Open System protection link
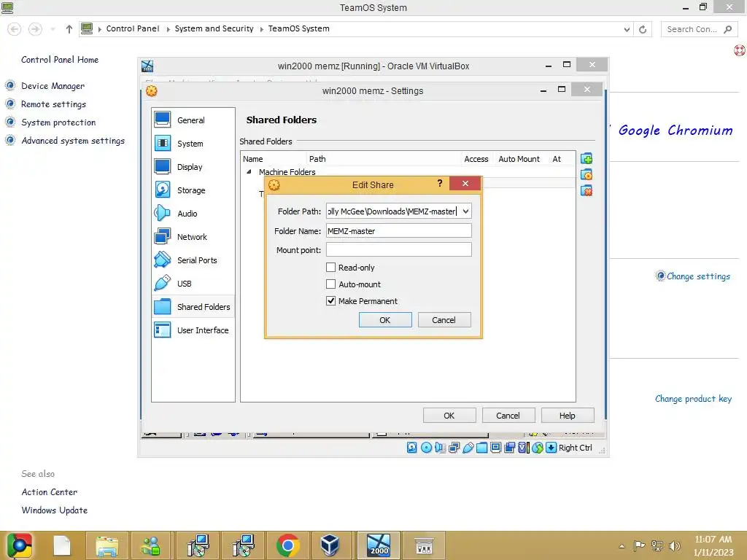 click(x=58, y=122)
